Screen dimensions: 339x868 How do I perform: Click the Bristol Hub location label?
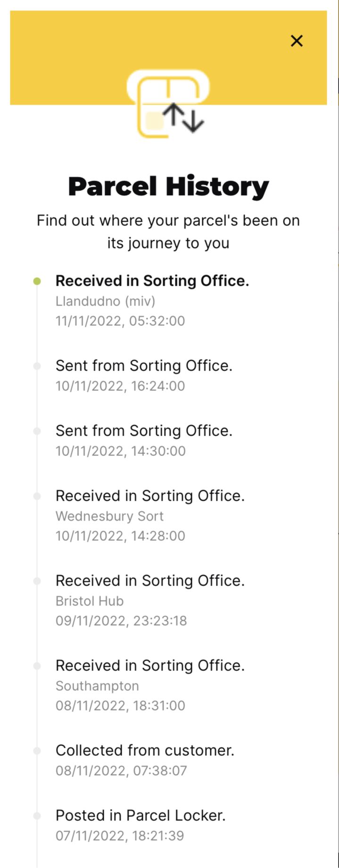(x=90, y=601)
